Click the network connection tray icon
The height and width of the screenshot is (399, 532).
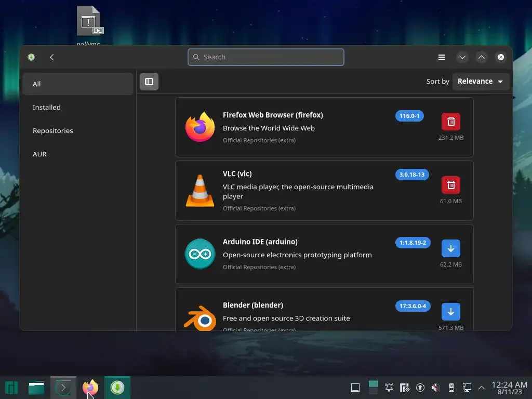(467, 388)
